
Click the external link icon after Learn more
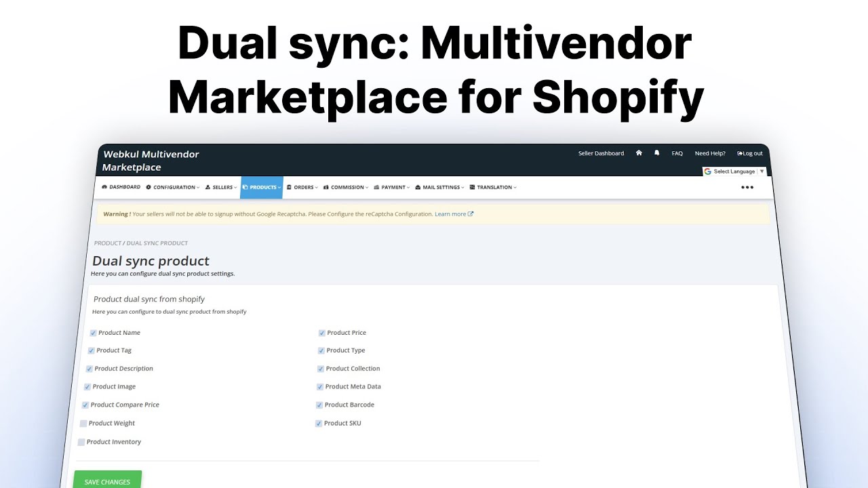[471, 214]
